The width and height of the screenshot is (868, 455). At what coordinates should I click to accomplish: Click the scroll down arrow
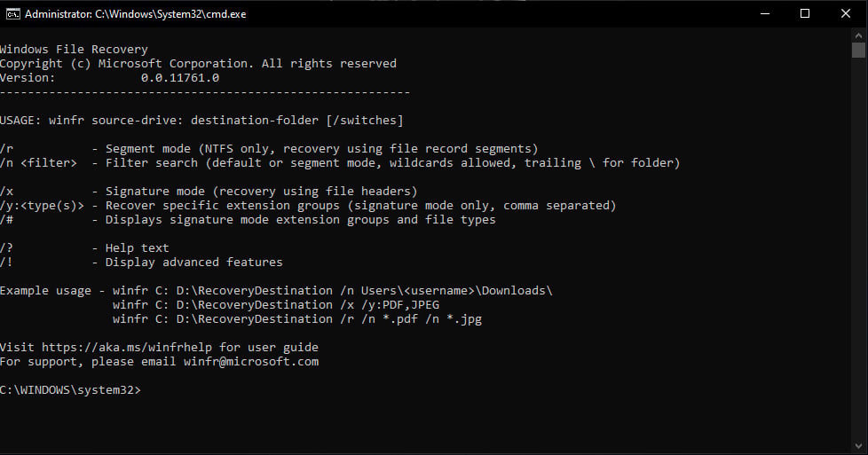click(x=858, y=445)
